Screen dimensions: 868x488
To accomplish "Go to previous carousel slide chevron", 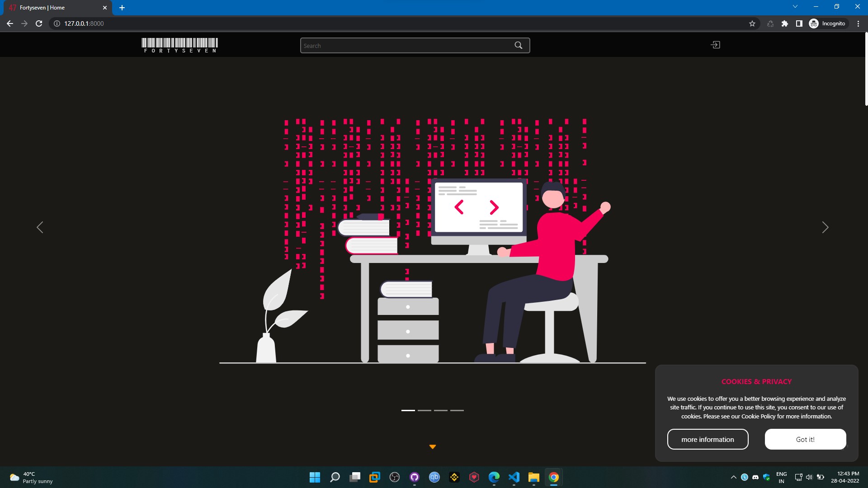I will (40, 227).
